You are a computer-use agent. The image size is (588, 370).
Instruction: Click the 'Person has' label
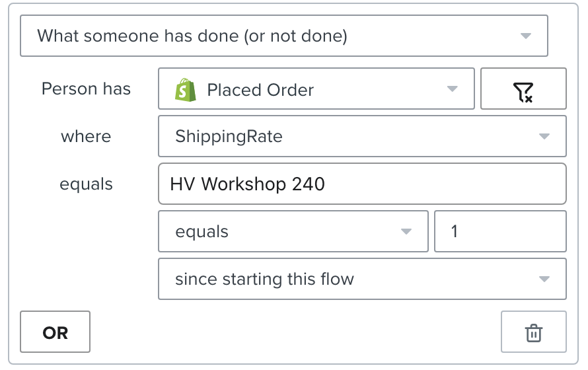coord(86,89)
